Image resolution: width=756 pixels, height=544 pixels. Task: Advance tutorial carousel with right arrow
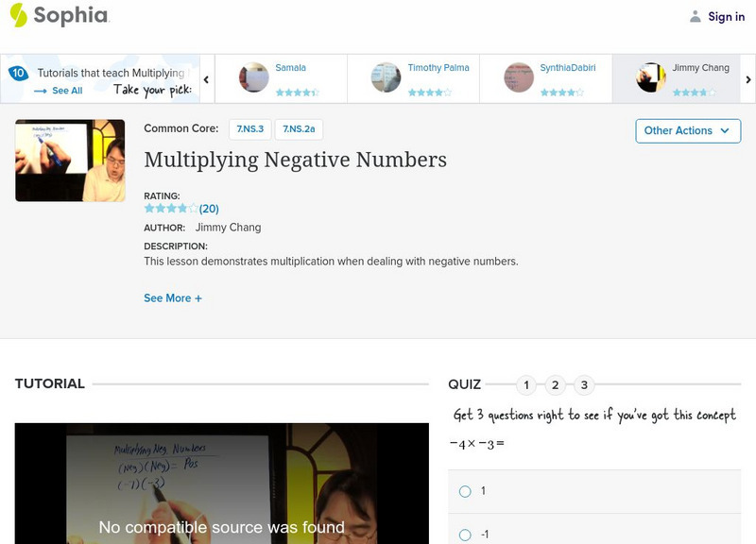coord(748,79)
